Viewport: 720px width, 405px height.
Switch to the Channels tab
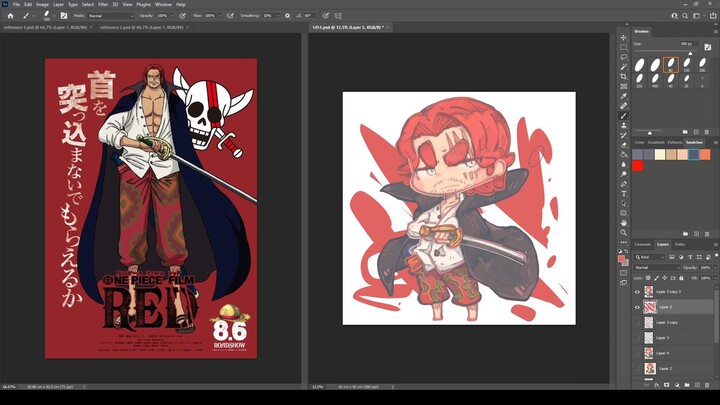[x=642, y=244]
